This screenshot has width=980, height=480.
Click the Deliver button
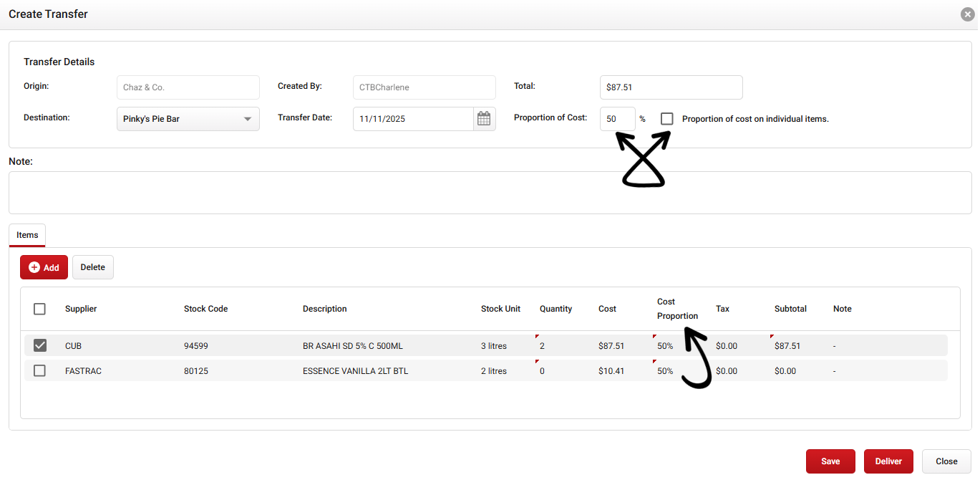(888, 461)
